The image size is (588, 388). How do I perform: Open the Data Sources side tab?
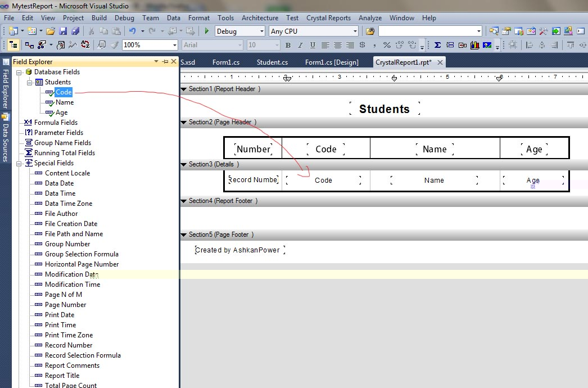coord(5,138)
